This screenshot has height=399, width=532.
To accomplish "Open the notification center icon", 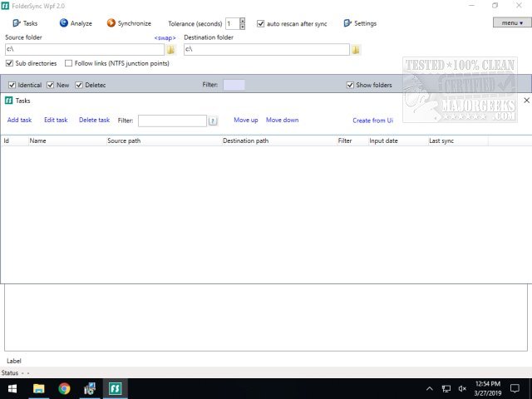I will pos(515,388).
